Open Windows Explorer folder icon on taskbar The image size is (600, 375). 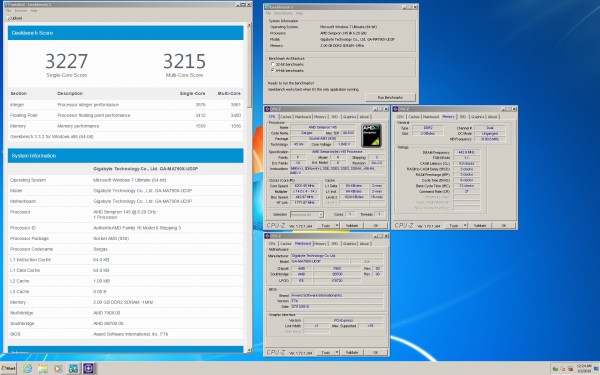pyautogui.click(x=42, y=368)
